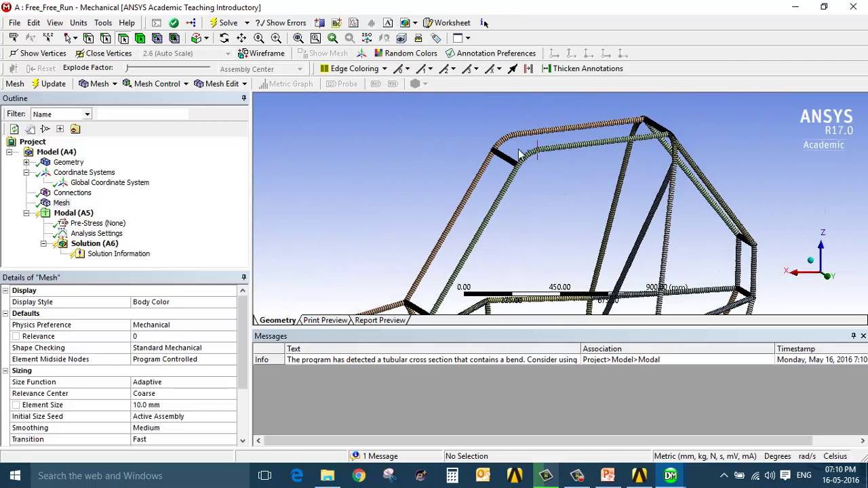Tick the Element Size checkbox in Details
This screenshot has height=488, width=868.
point(15,405)
